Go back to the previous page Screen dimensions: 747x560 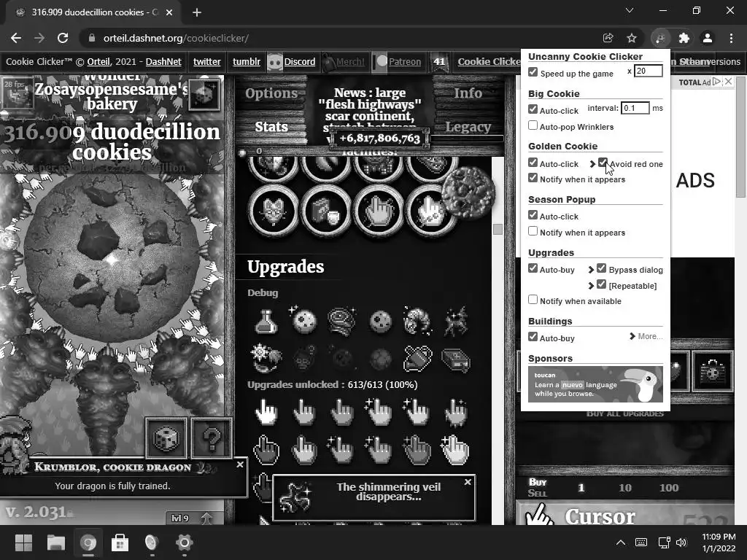coord(16,38)
